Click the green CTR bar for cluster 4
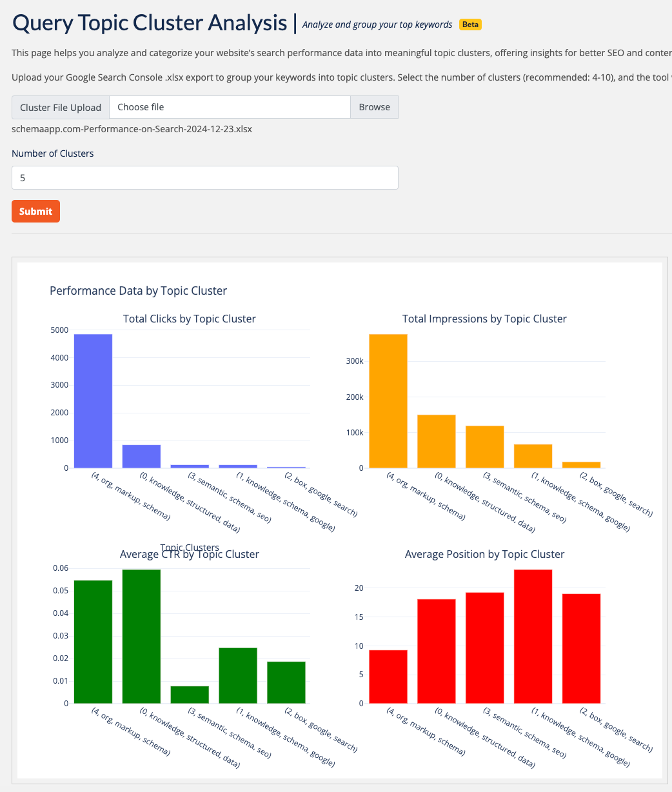Screen dimensions: 672x792 (93, 642)
